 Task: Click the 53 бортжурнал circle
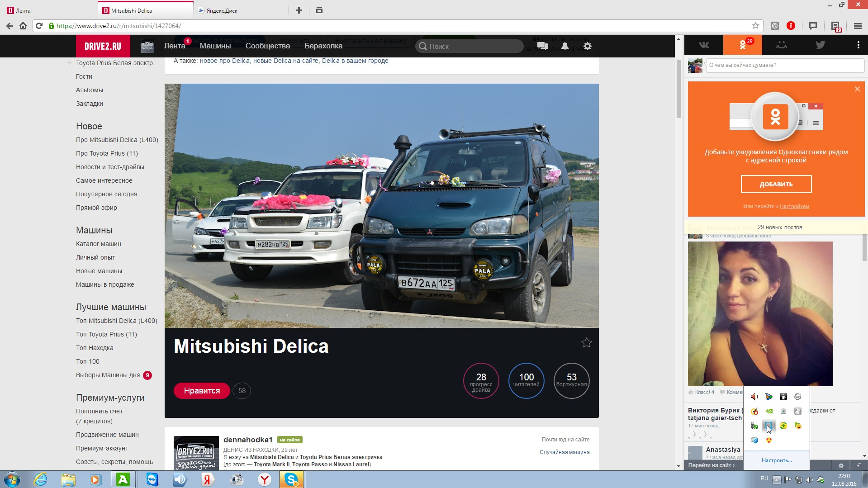point(572,381)
